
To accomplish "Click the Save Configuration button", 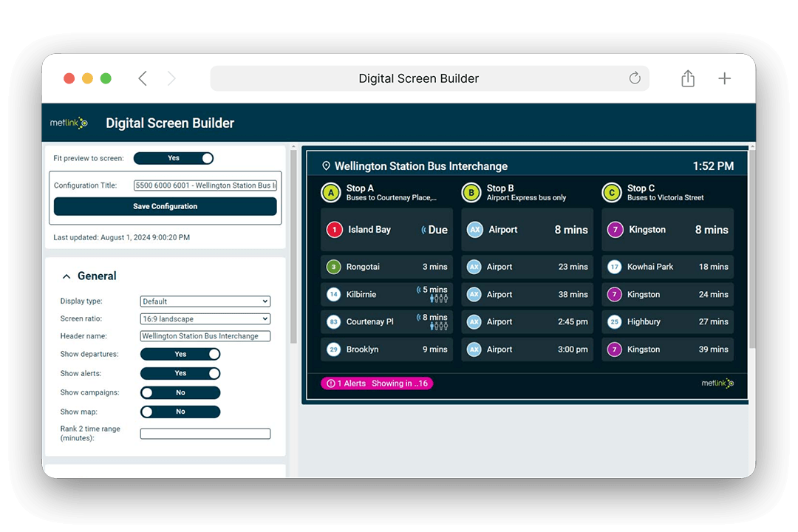I will click(x=166, y=206).
